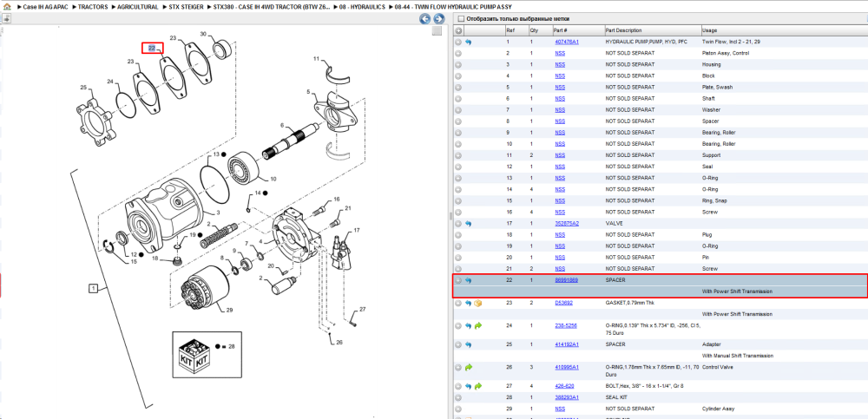The width and height of the screenshot is (868, 419).
Task: Click the green arrow icon on the ref 26 row
Action: pyautogui.click(x=469, y=367)
